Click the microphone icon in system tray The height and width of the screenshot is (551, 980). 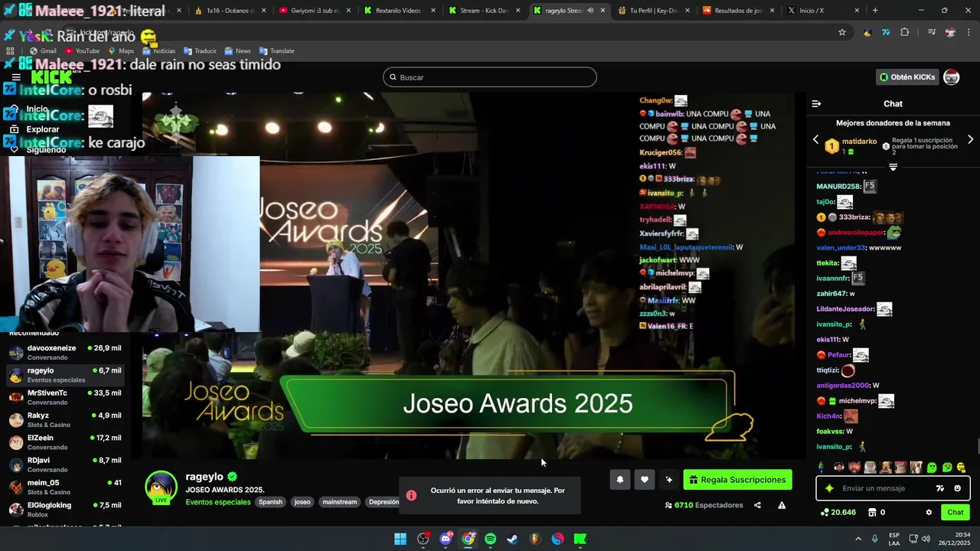click(x=874, y=539)
